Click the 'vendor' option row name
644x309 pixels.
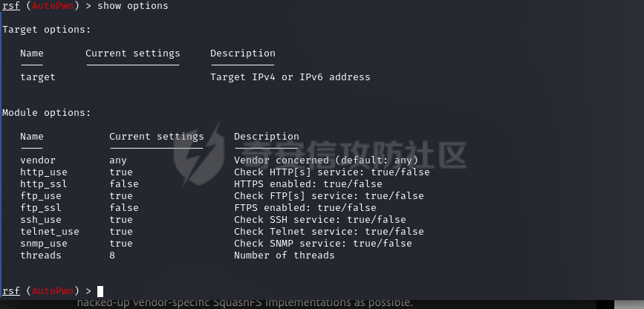38,160
